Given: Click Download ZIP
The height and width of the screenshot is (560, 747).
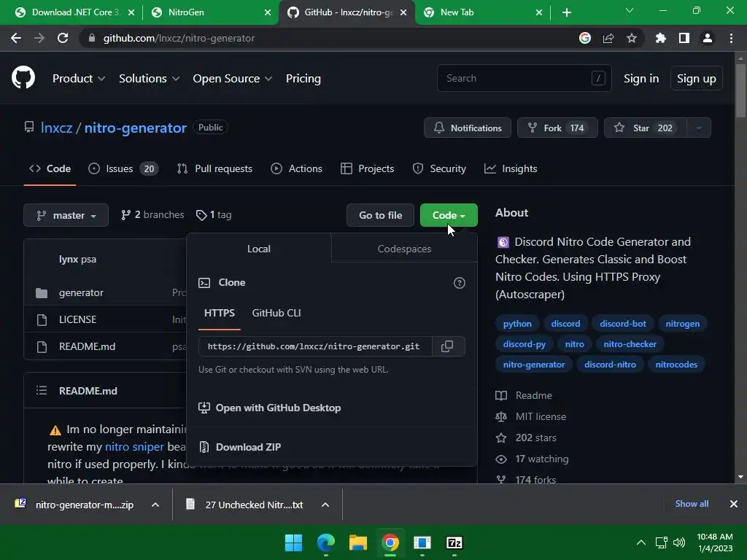Looking at the screenshot, I should 248,447.
